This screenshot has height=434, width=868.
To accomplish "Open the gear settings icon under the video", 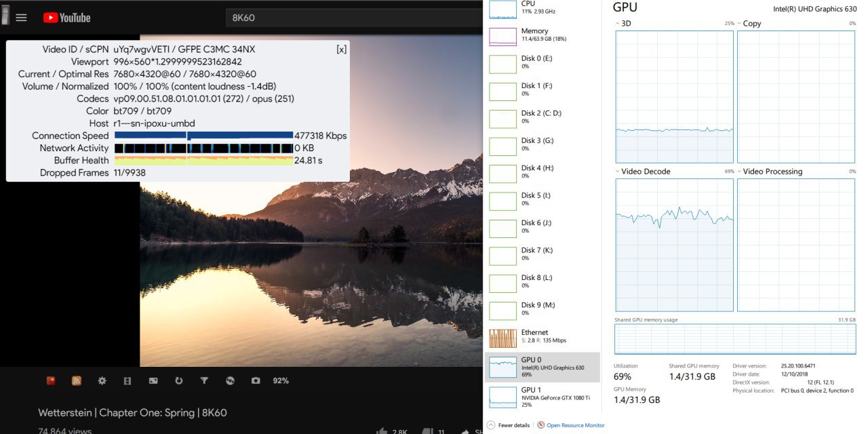I will tap(102, 381).
